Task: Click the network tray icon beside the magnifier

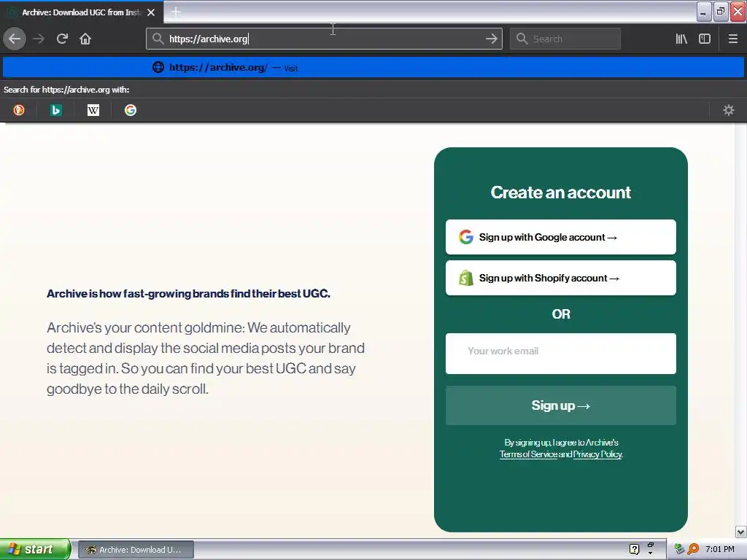Action: (679, 549)
